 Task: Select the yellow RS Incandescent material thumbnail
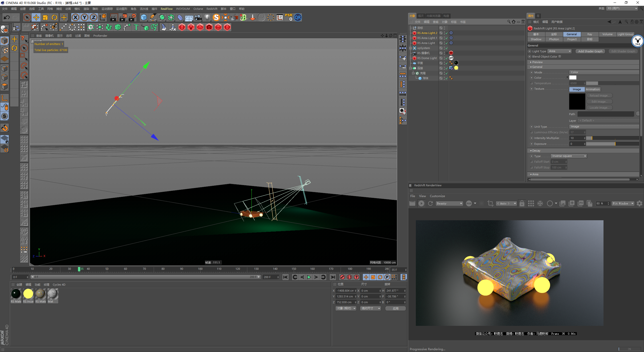[28, 294]
